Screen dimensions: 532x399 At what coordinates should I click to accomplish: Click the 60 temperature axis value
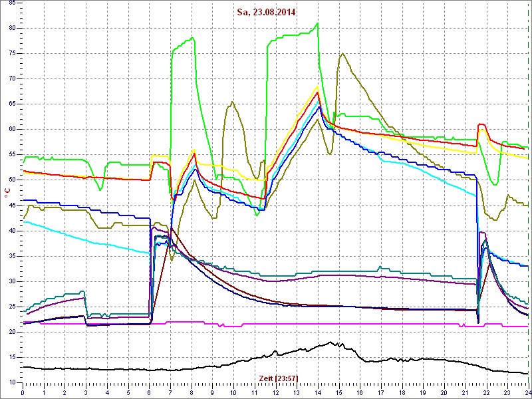coord(11,130)
